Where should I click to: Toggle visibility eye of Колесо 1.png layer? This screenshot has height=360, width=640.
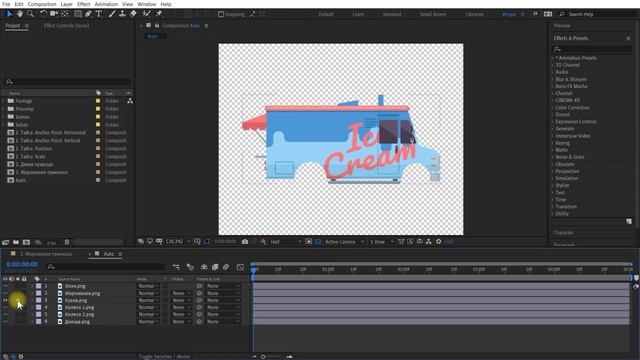5,307
